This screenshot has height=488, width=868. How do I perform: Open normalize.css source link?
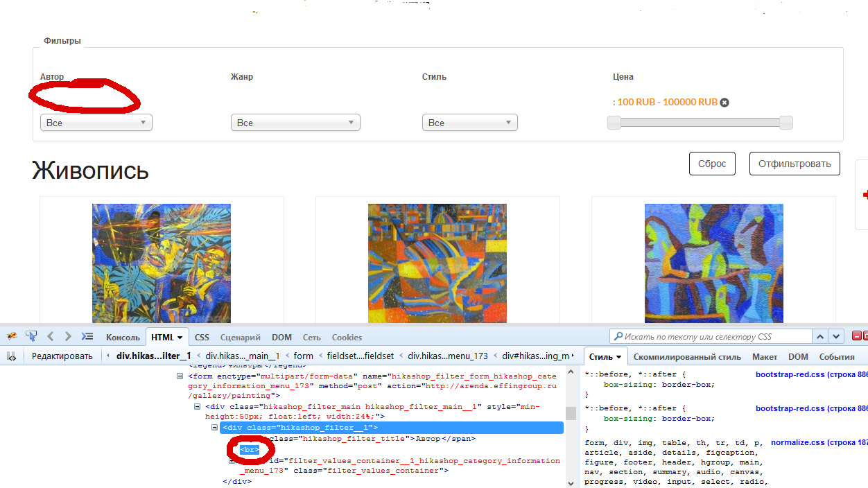819,442
